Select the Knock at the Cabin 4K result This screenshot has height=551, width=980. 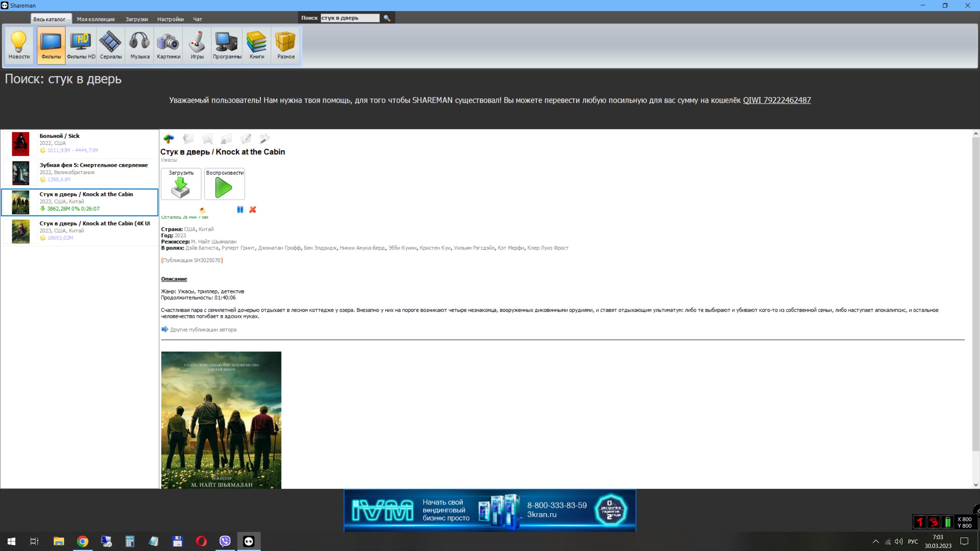tap(80, 231)
